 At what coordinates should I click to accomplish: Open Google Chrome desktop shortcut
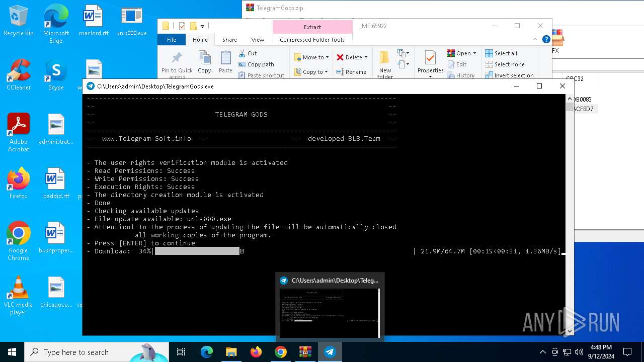19,241
